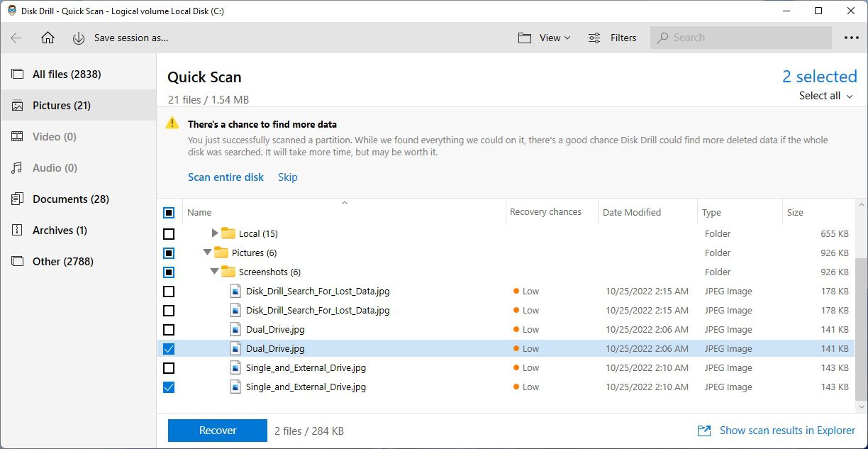
Task: Check the Local (15) folder checkbox
Action: 169,233
